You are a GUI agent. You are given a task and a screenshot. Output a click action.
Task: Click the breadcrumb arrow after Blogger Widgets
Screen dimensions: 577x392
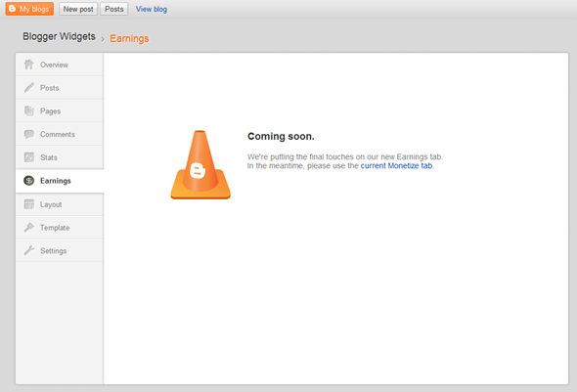tap(103, 38)
